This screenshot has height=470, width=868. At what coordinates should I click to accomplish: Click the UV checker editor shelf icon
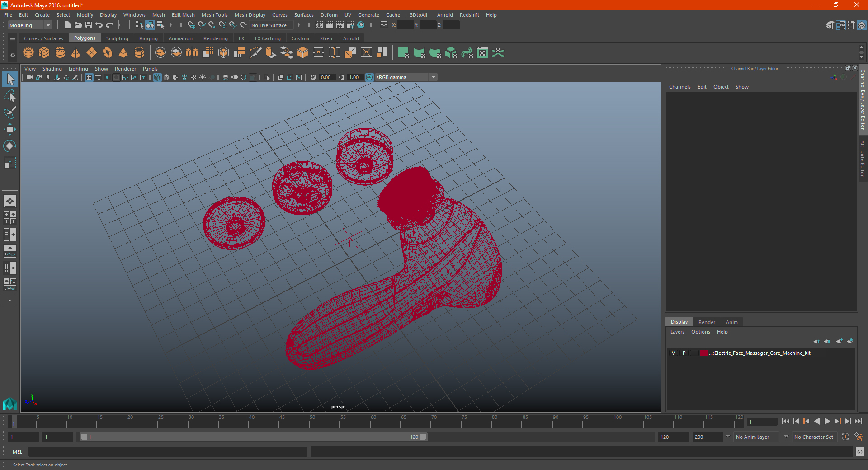coord(482,53)
